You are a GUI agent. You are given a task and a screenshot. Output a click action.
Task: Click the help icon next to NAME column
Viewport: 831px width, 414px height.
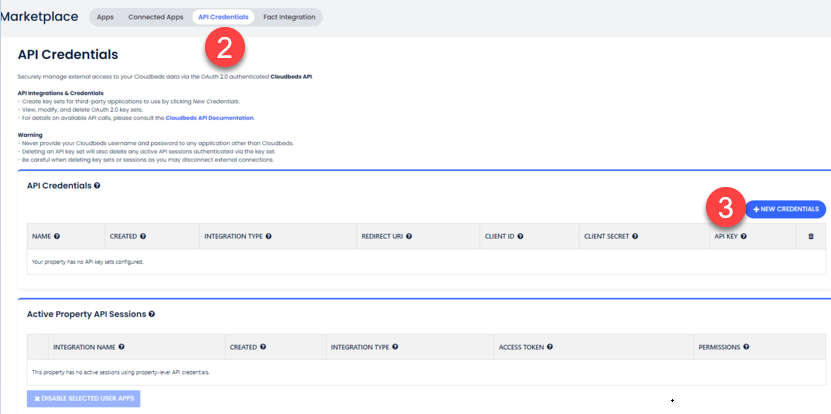(x=57, y=236)
